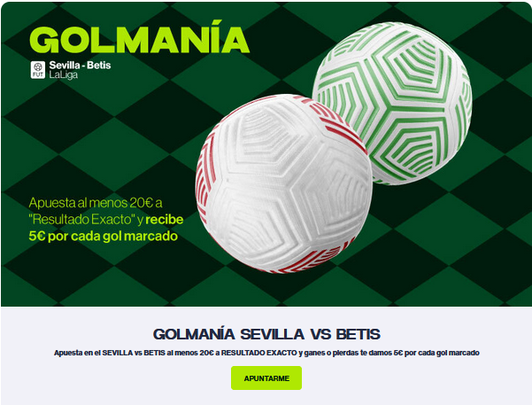Click the green-striped Betis ball
The height and width of the screenshot is (405, 532).
[392, 102]
